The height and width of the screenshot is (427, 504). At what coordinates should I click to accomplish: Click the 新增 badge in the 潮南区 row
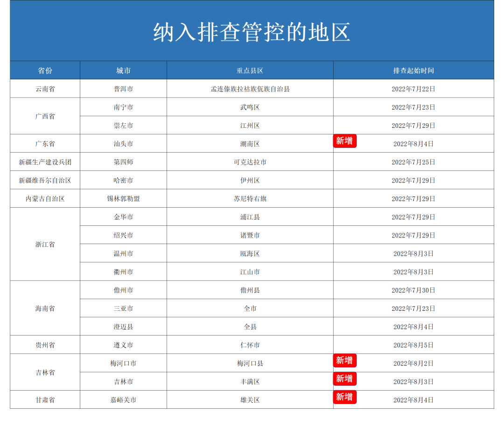point(344,140)
